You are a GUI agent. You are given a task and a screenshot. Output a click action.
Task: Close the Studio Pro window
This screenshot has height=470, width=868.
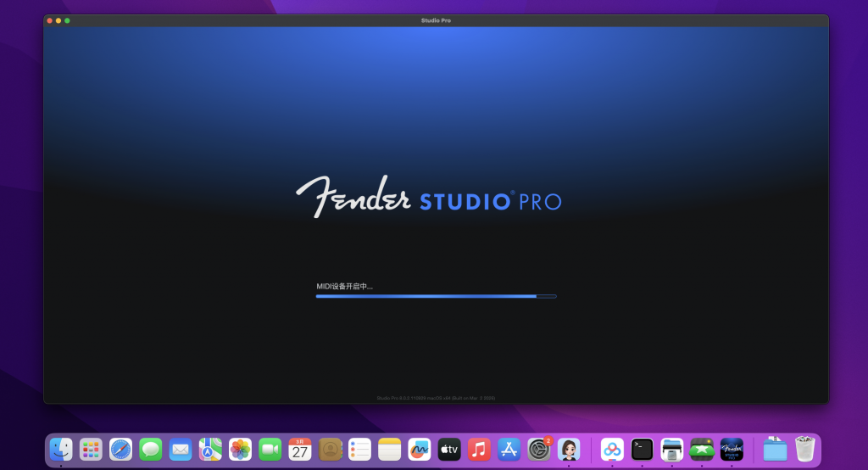click(49, 20)
